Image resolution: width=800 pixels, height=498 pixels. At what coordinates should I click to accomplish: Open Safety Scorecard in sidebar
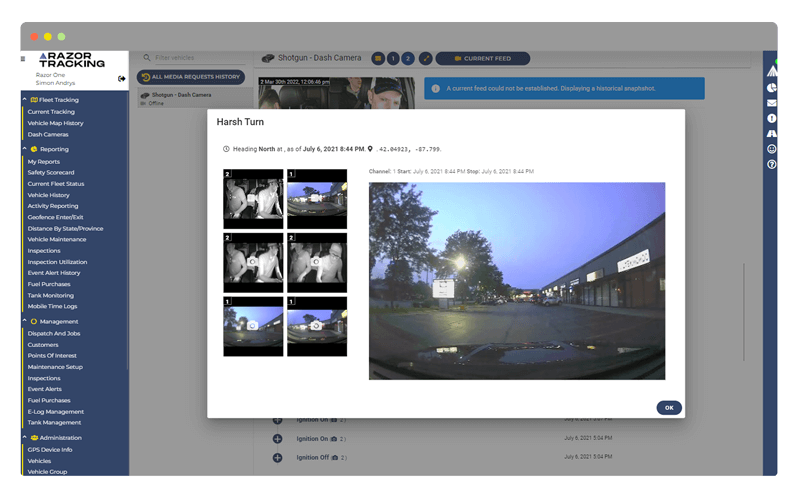(51, 172)
